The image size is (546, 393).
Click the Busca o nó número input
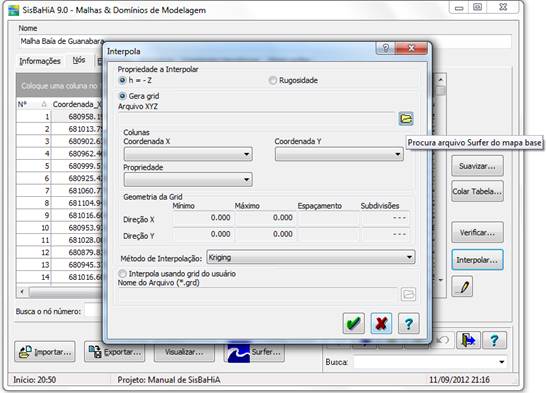tap(93, 310)
